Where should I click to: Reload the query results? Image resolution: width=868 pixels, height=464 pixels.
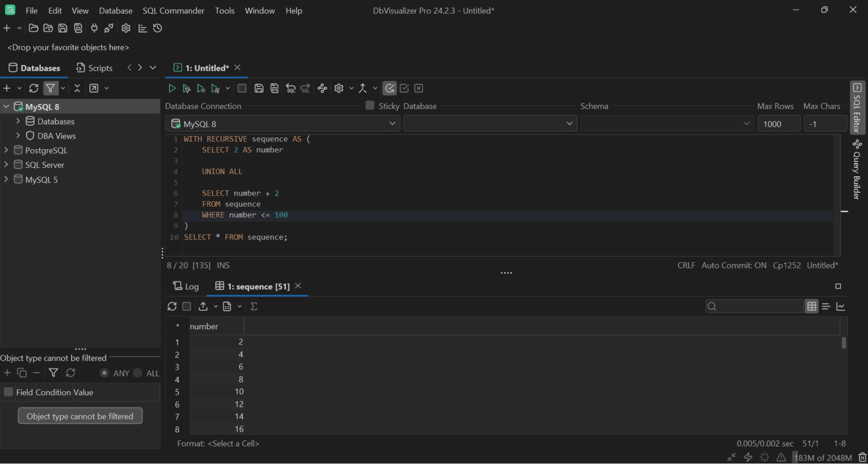pos(172,306)
